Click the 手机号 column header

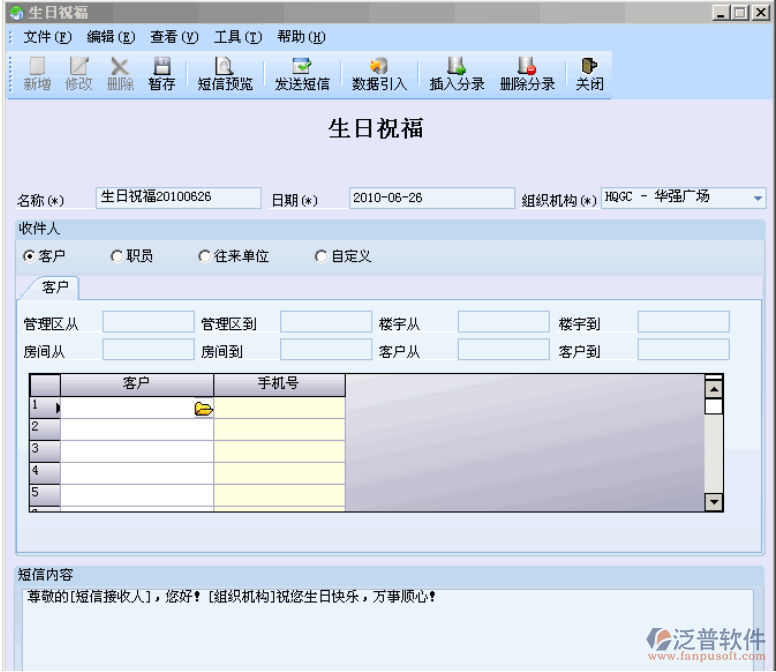click(x=279, y=384)
